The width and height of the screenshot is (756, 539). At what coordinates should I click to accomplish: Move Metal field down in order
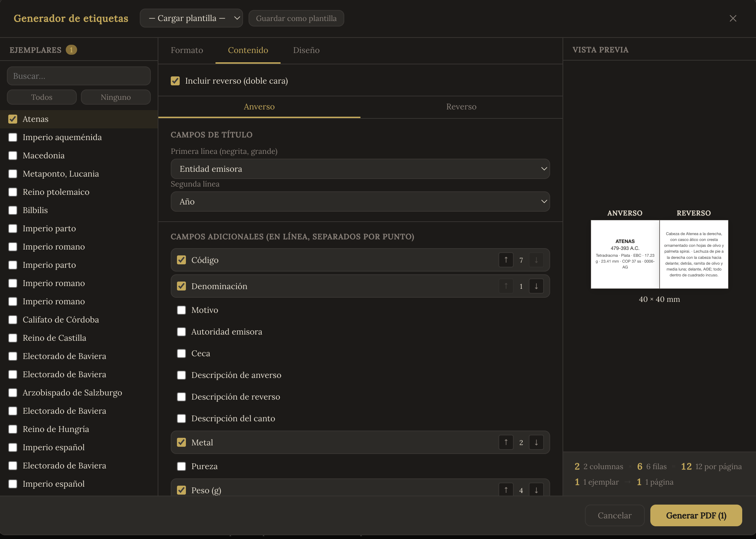tap(536, 442)
